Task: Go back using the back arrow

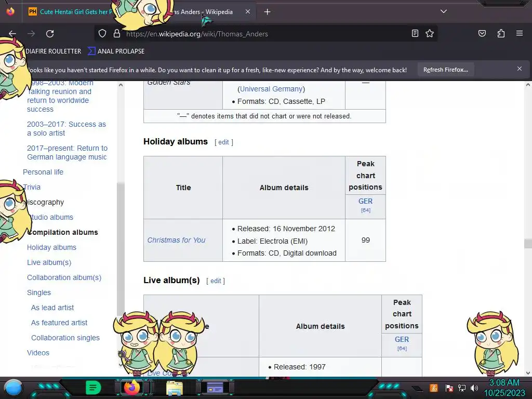Action: pos(12,34)
